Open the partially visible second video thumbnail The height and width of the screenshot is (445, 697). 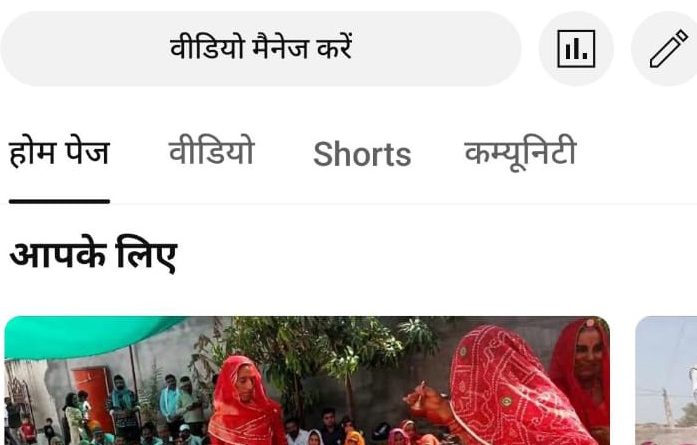pos(666,381)
